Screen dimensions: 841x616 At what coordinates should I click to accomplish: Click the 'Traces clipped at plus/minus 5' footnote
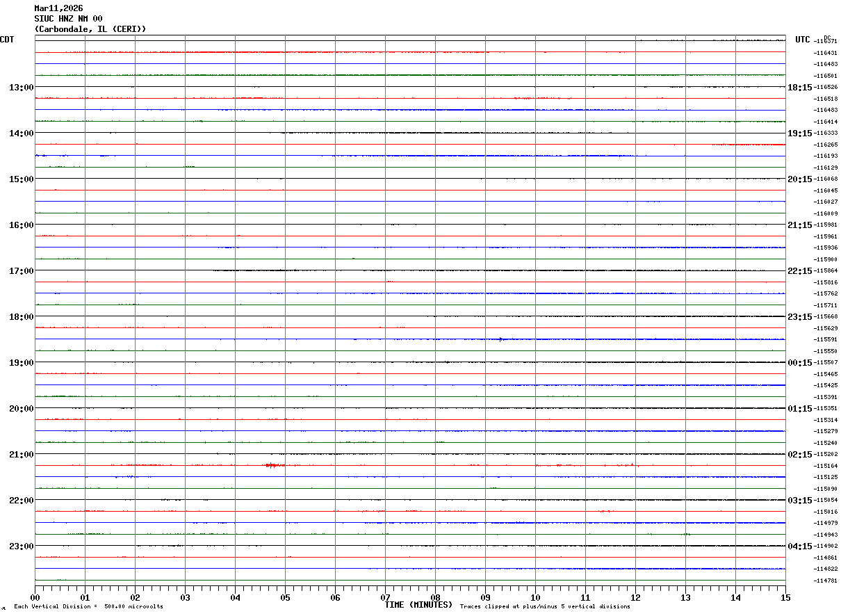[545, 606]
